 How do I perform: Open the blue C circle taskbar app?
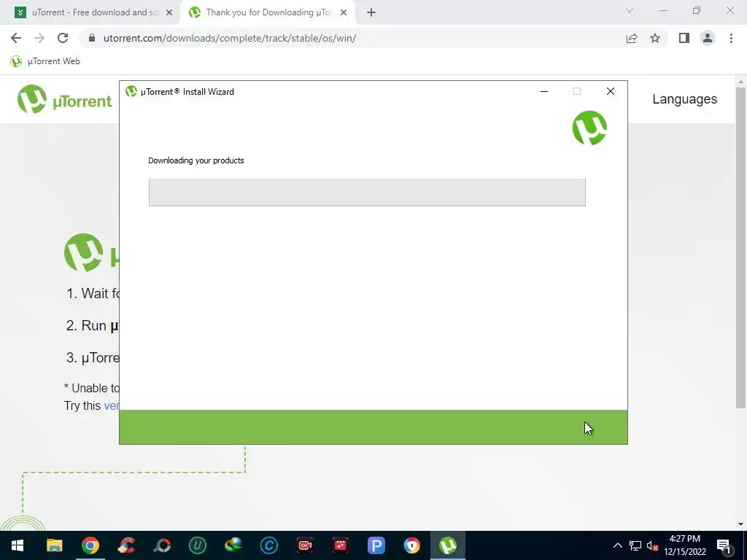pyautogui.click(x=268, y=545)
